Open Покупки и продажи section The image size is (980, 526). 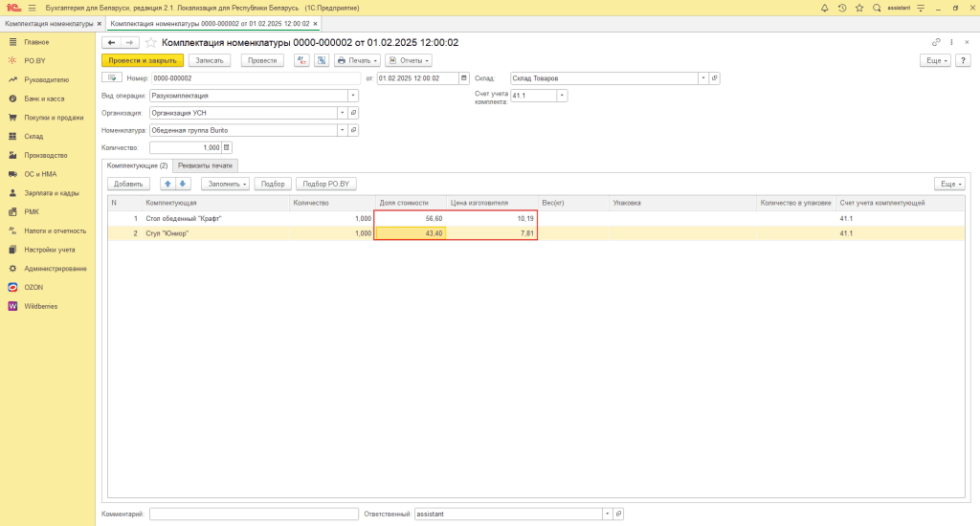[x=54, y=118]
